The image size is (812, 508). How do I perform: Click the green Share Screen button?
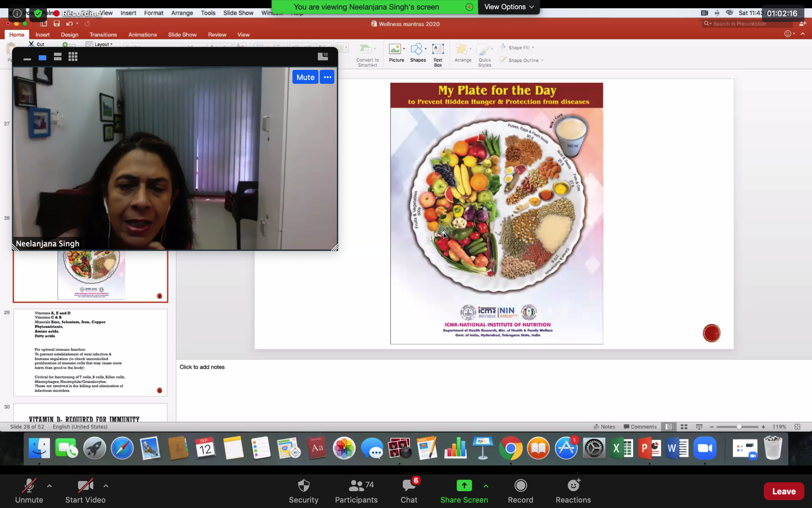tap(464, 490)
